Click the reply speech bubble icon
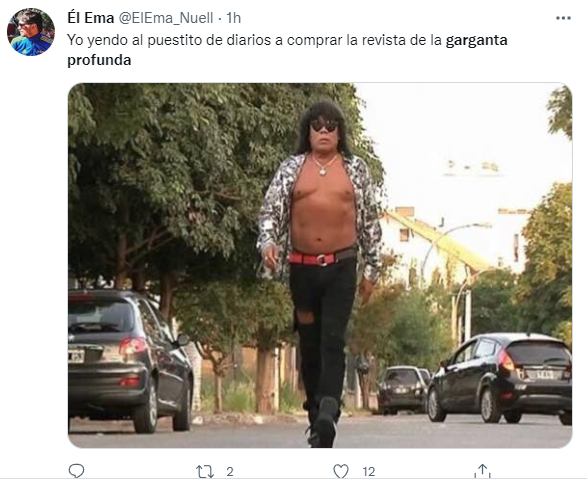Screen dimensions: 587x484 point(76,471)
